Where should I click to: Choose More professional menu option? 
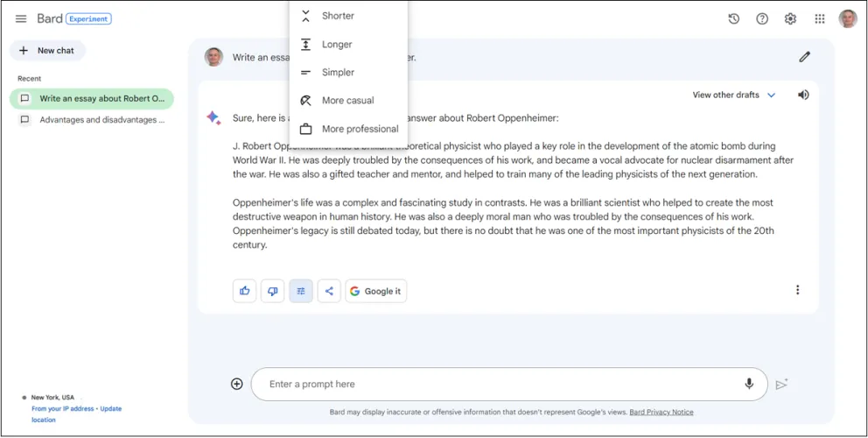pos(360,129)
